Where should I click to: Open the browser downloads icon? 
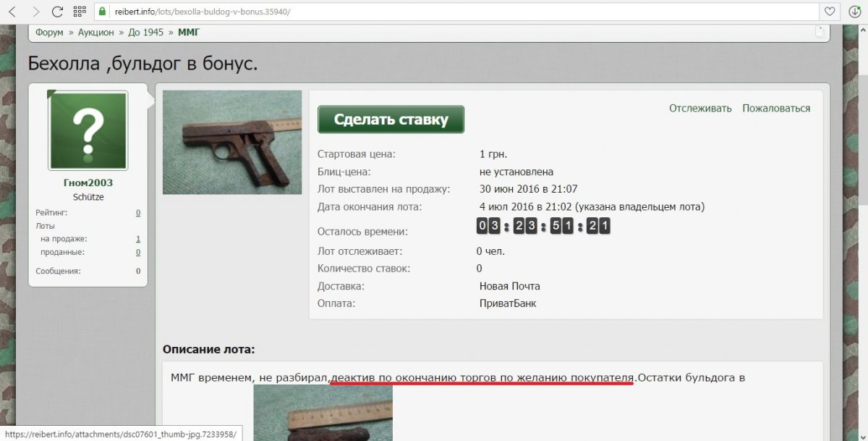(854, 12)
